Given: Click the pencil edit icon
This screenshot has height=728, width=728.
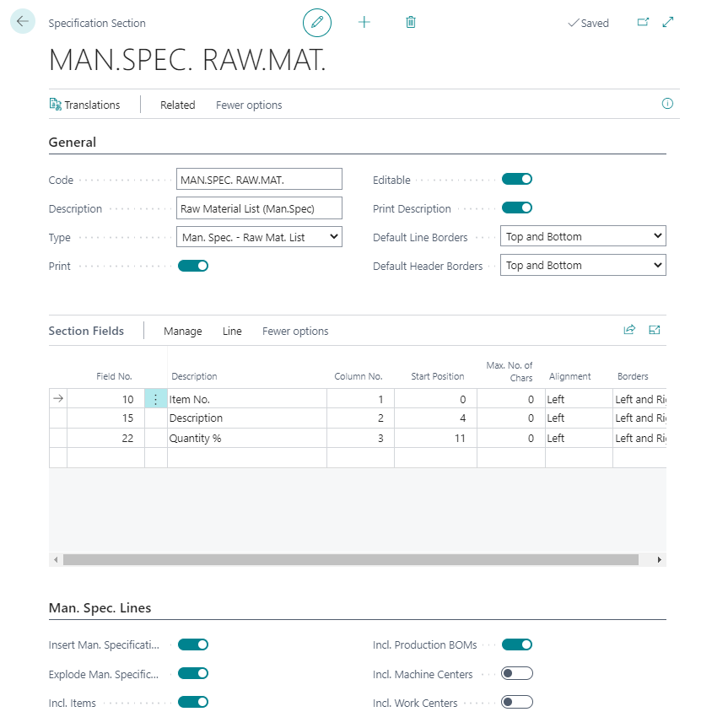Looking at the screenshot, I should point(317,22).
